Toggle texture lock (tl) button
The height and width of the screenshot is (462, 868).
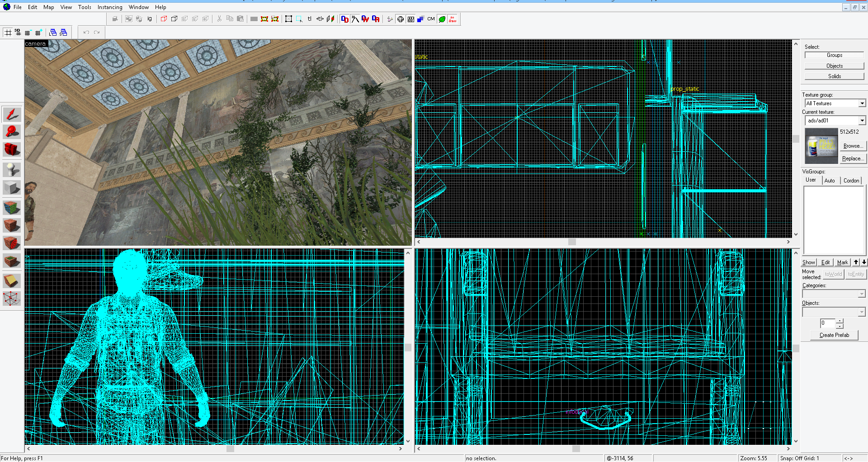coord(310,19)
